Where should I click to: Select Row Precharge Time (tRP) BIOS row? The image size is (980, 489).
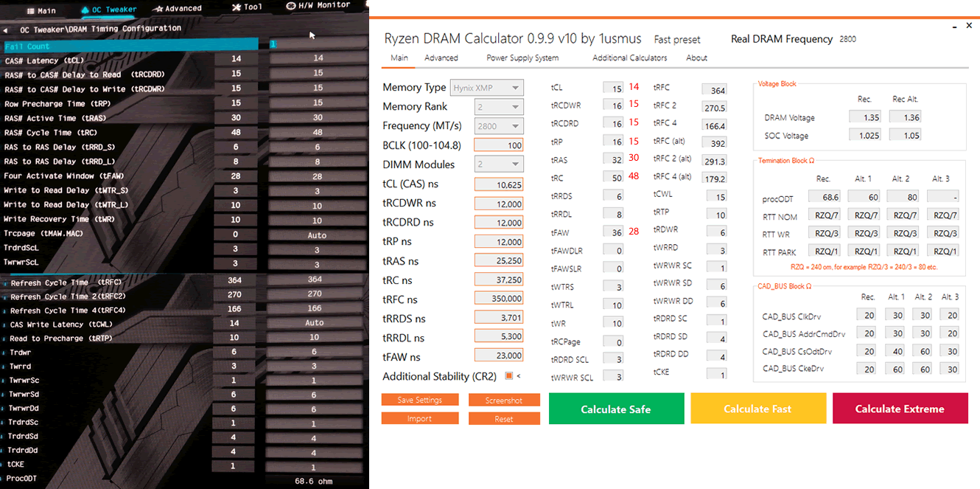point(184,103)
